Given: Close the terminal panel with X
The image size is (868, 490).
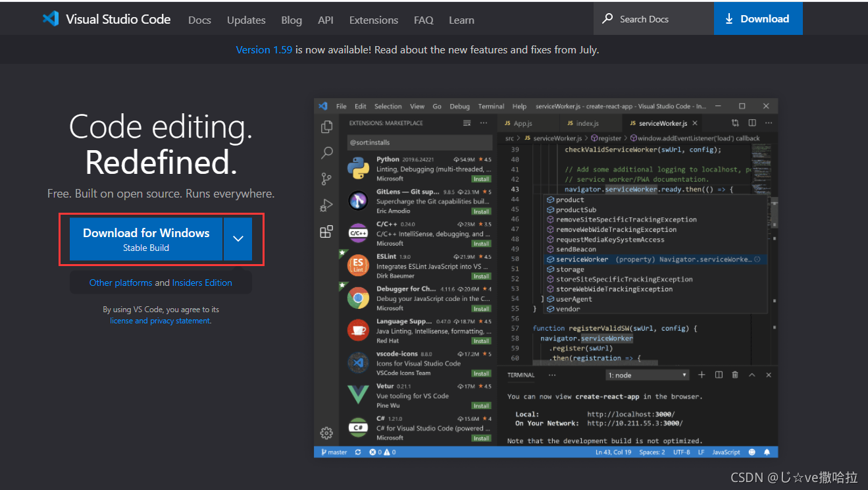Looking at the screenshot, I should 769,375.
